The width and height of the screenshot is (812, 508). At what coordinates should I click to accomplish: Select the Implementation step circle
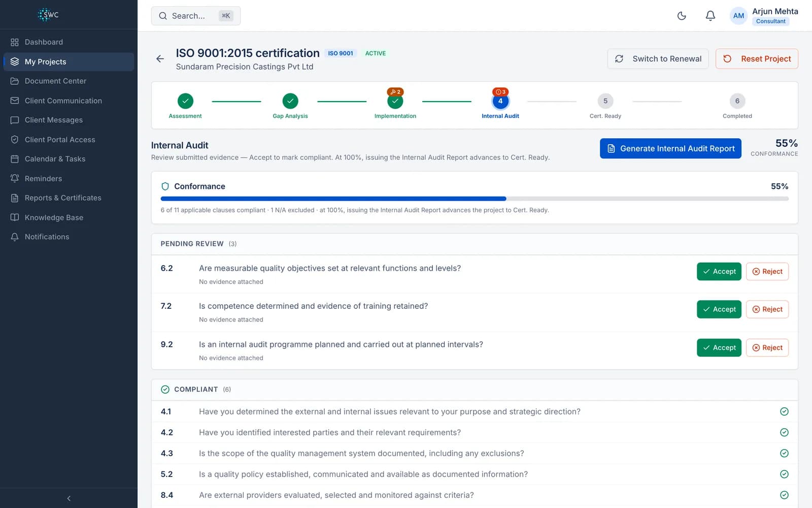395,101
